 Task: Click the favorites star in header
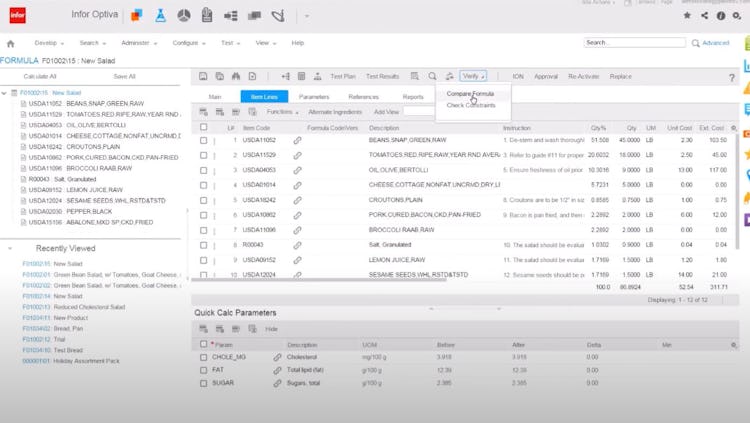[687, 15]
